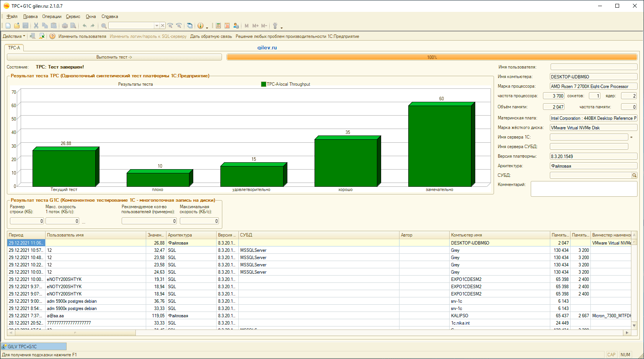Open the toolbar search field dropdown arrow
This screenshot has height=359, width=644.
(157, 26)
